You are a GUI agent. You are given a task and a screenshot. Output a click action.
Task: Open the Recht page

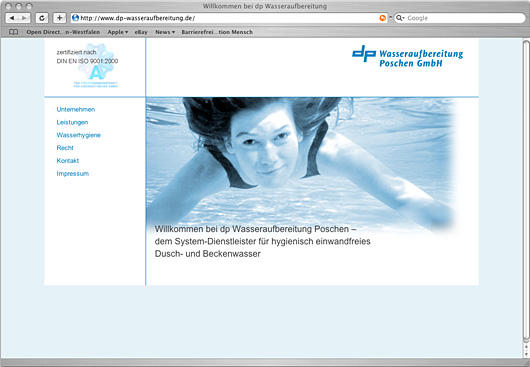[65, 148]
